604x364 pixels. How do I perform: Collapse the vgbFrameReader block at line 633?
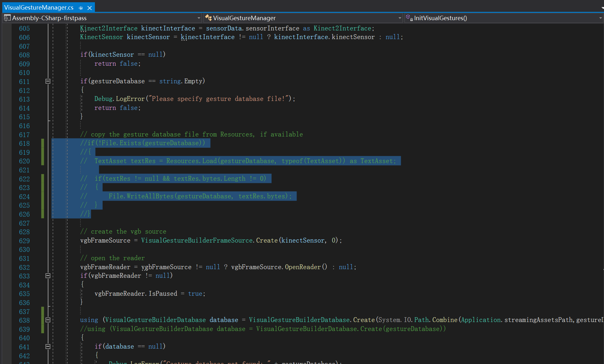click(x=47, y=276)
